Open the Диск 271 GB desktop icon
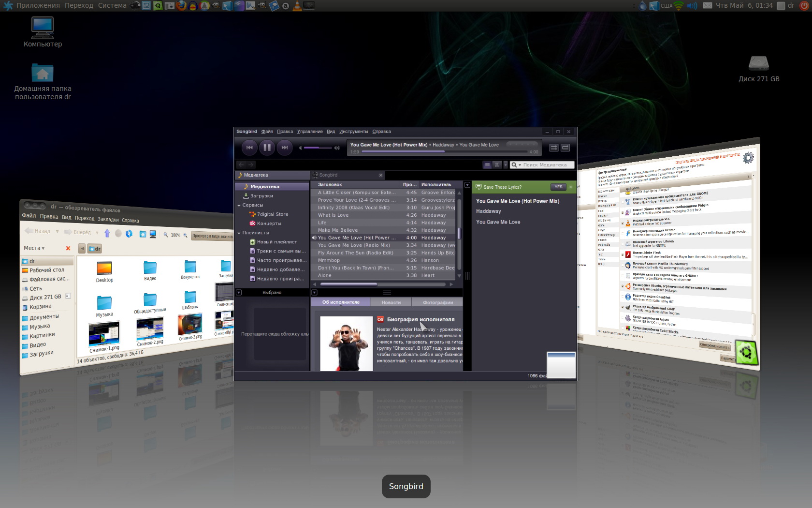This screenshot has height=508, width=812. coord(759,69)
